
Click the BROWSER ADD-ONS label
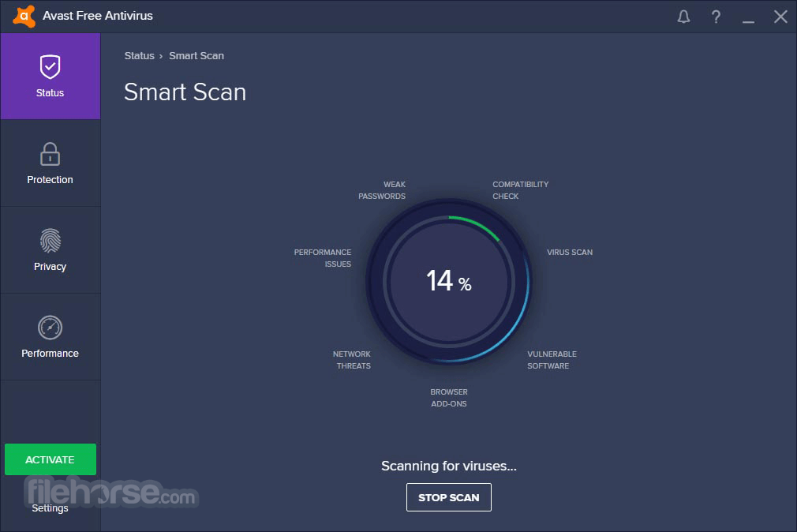(x=449, y=398)
